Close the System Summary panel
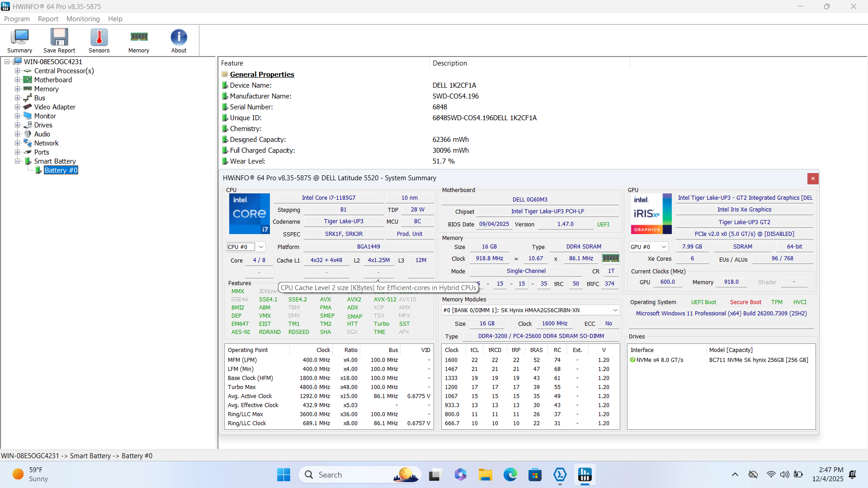This screenshot has width=868, height=488. coord(812,178)
